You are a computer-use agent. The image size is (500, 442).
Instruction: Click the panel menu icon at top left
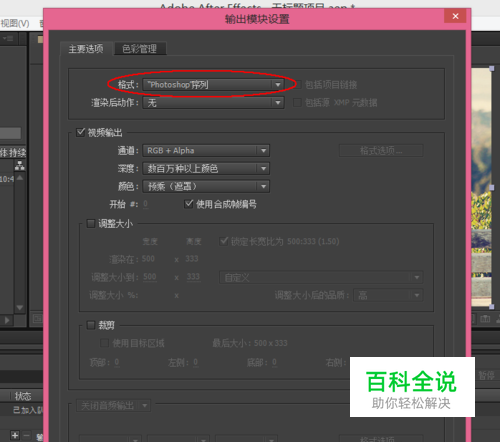[7, 39]
